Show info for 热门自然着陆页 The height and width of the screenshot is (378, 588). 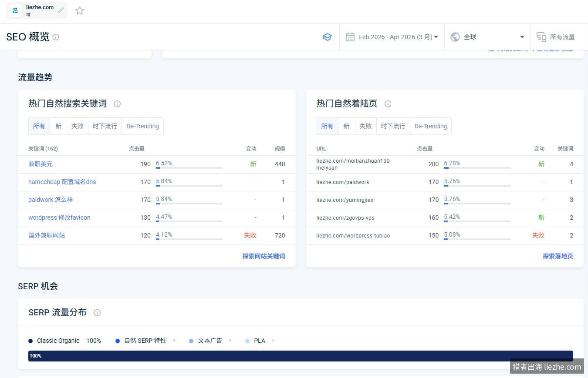[388, 104]
